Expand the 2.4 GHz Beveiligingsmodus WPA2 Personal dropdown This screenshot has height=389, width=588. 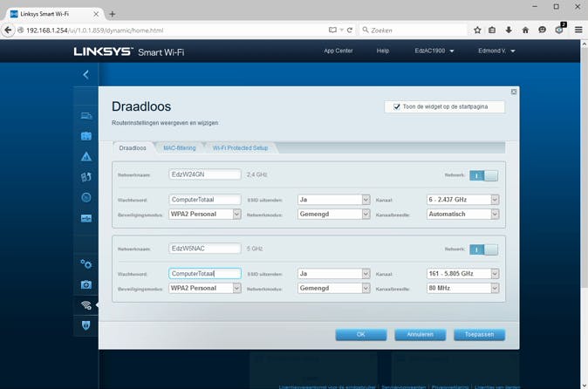pos(205,214)
